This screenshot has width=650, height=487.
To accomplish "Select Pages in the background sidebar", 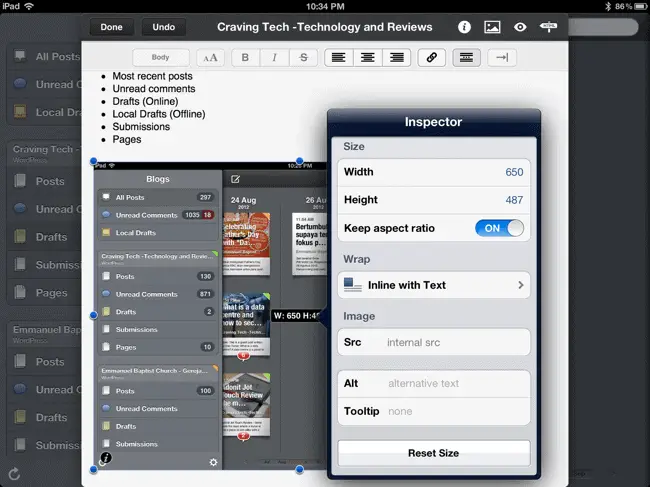I will (x=46, y=293).
